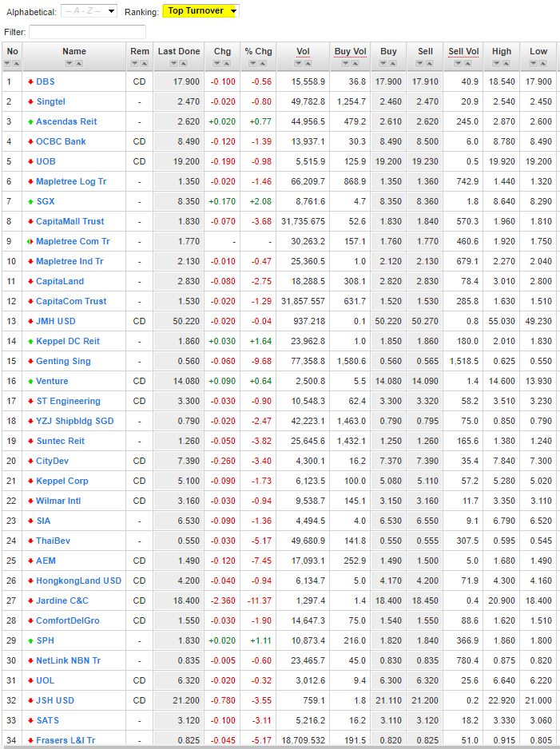Open the OCBC Bank stock link

pos(62,142)
